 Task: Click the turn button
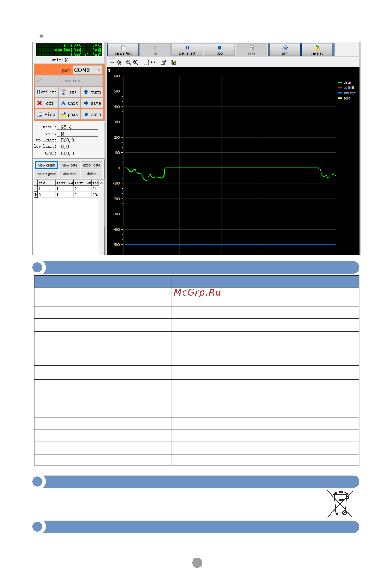click(x=92, y=92)
